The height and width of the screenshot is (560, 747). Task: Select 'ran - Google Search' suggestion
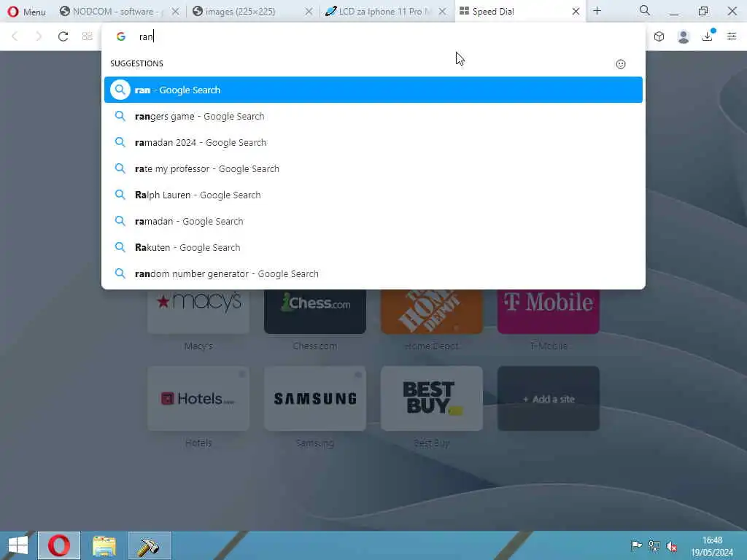(373, 90)
